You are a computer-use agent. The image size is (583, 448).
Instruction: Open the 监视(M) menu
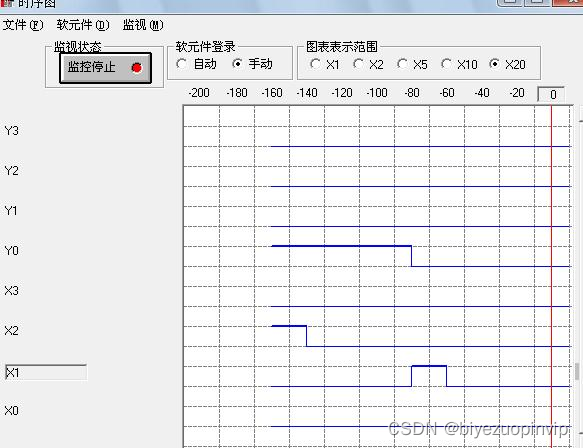143,25
